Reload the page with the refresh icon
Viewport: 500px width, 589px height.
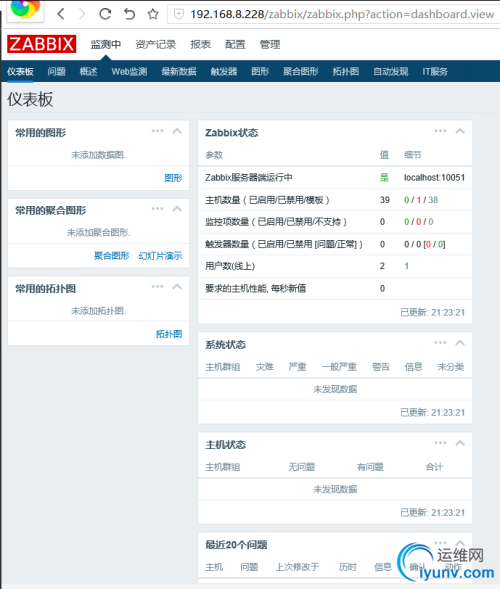point(105,14)
